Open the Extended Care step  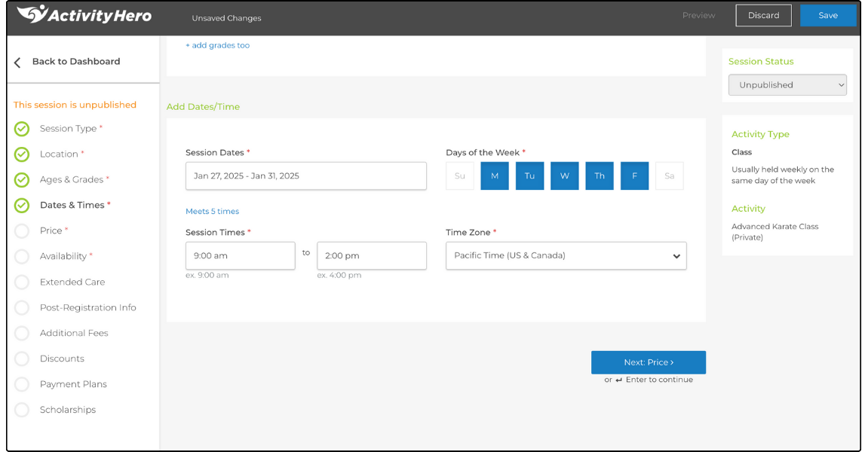pyautogui.click(x=72, y=282)
